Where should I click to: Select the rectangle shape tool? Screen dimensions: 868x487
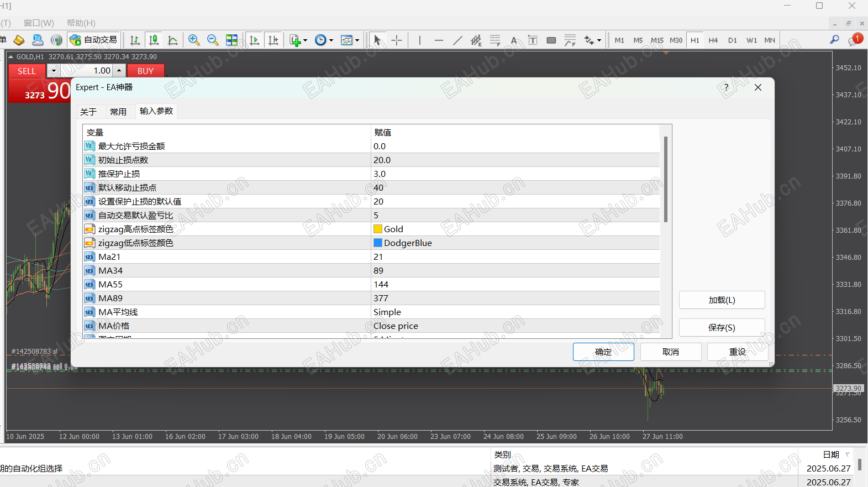coord(551,40)
